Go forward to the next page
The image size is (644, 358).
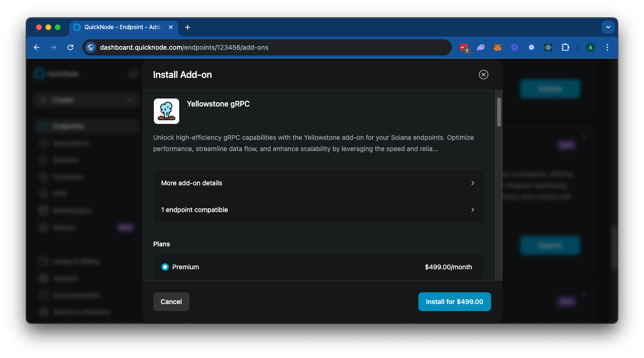coord(53,47)
